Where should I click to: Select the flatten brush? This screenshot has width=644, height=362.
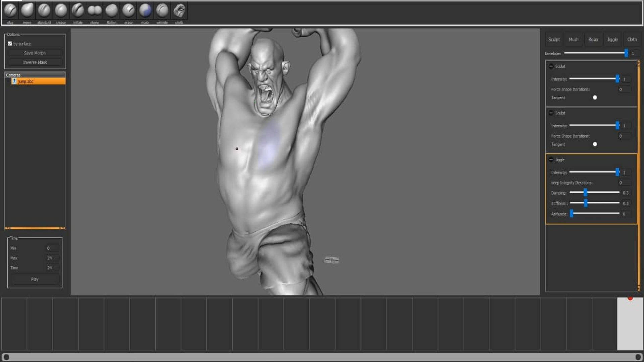pyautogui.click(x=112, y=11)
